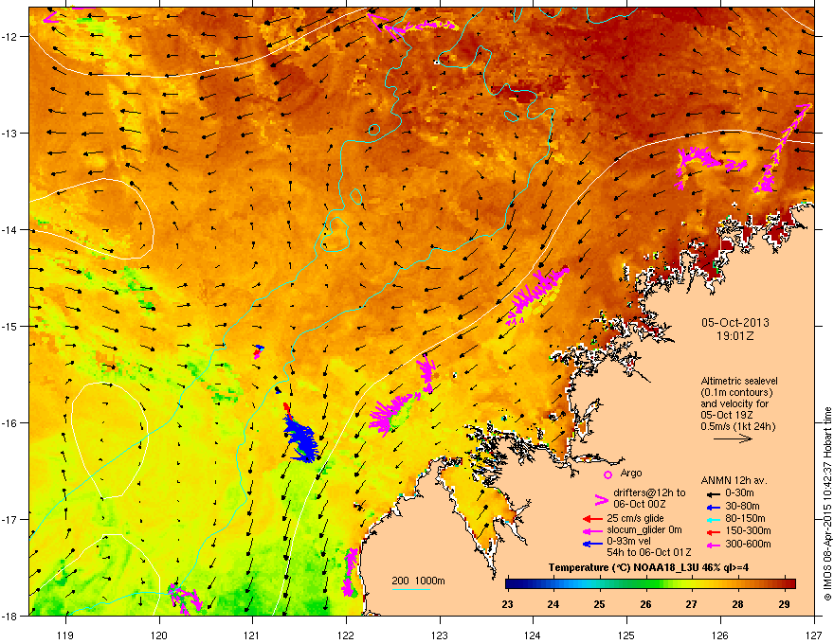Click the time label 19:01Z

[x=735, y=336]
